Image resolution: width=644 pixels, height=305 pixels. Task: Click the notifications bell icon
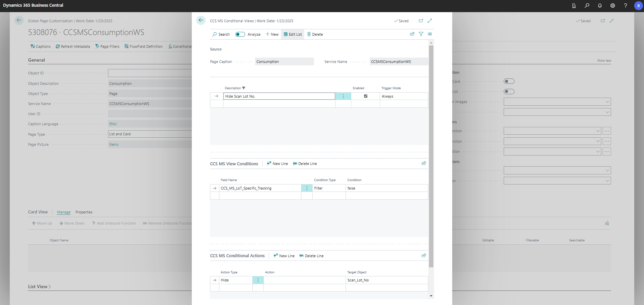click(x=600, y=6)
